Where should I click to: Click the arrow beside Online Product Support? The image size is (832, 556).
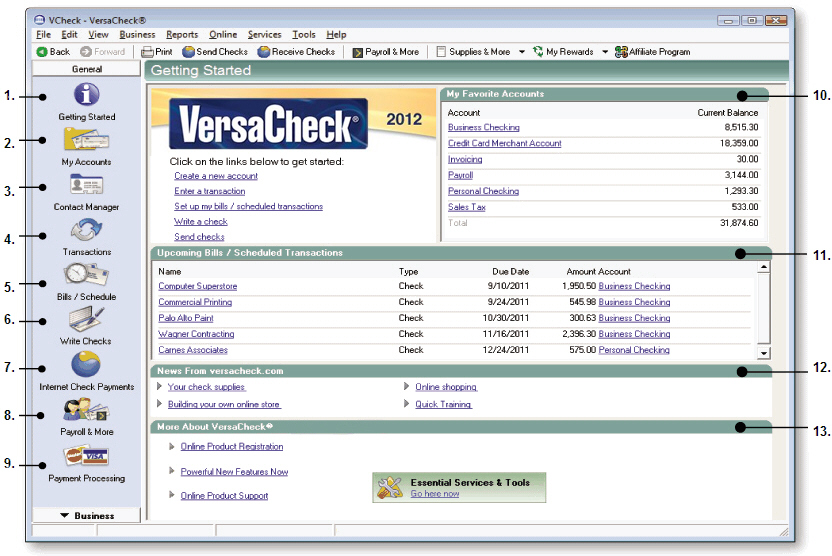(x=171, y=494)
